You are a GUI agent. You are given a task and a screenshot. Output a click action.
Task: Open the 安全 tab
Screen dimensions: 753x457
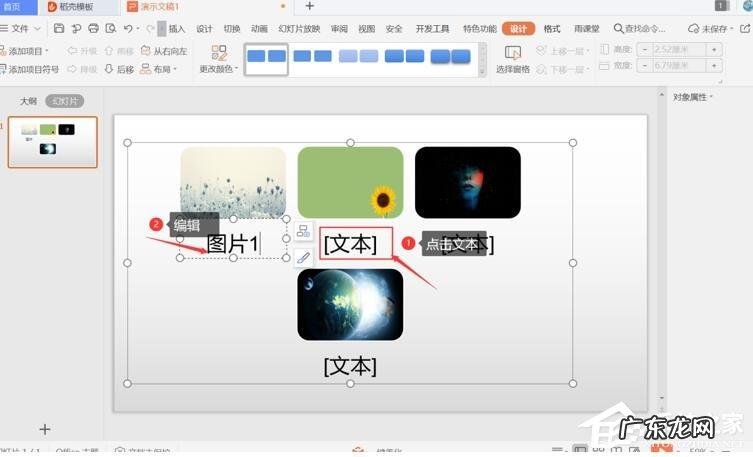[394, 29]
